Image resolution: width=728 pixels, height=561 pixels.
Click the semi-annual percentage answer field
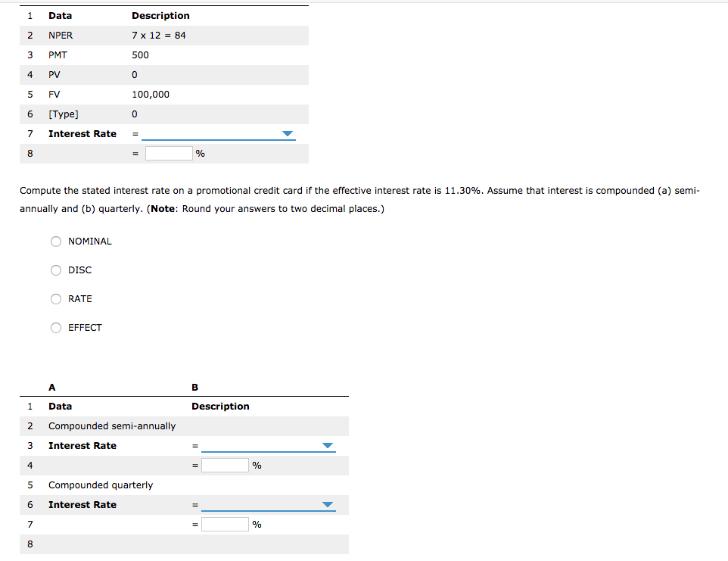point(225,465)
